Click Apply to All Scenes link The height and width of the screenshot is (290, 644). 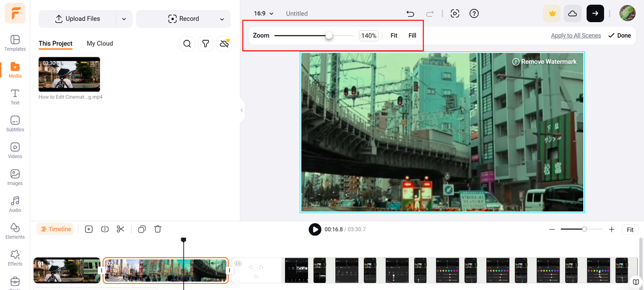tap(576, 36)
